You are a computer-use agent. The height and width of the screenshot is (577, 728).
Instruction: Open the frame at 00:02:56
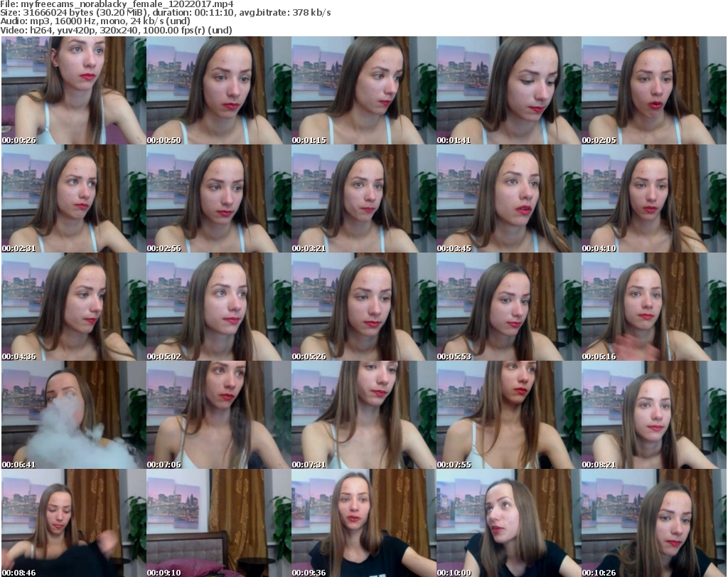point(219,198)
